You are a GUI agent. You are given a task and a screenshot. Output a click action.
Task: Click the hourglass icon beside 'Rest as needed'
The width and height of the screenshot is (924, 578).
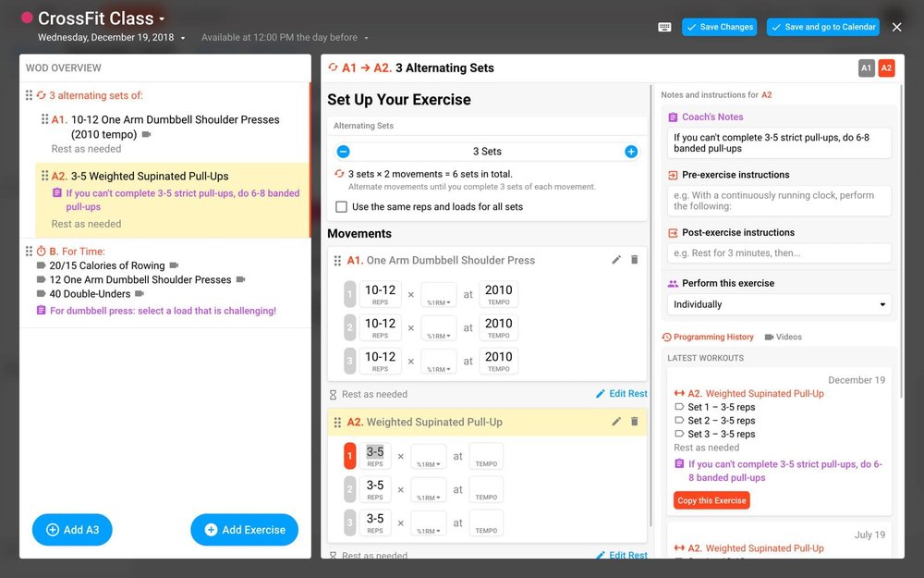[333, 395]
